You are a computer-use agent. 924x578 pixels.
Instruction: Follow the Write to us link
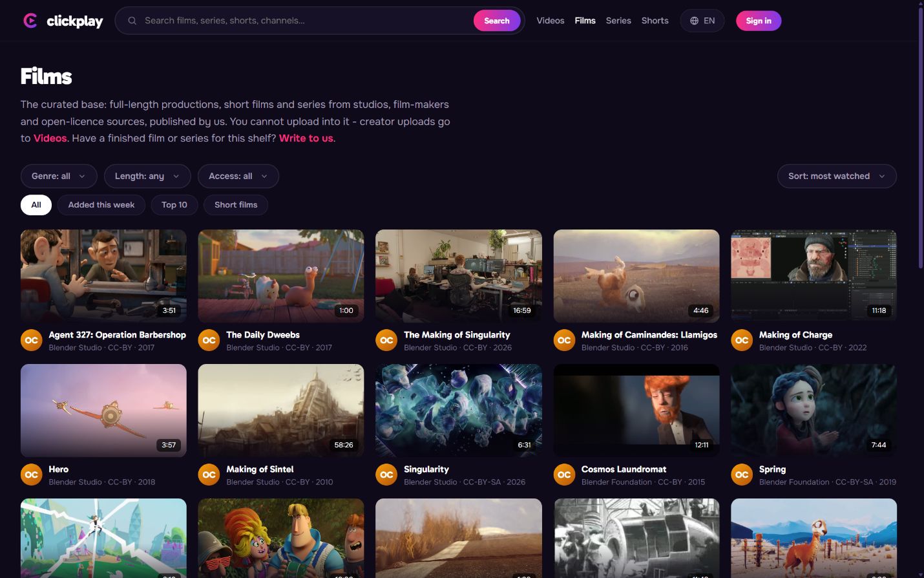coord(306,138)
